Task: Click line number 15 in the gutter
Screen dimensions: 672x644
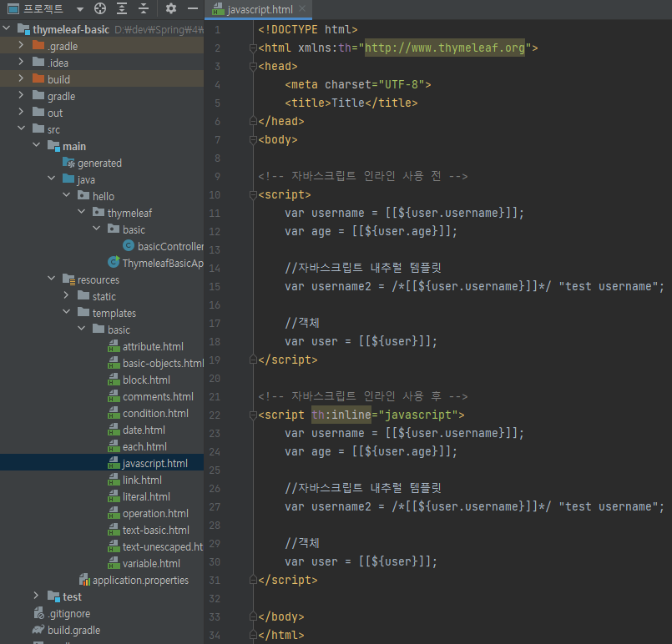Action: [215, 286]
